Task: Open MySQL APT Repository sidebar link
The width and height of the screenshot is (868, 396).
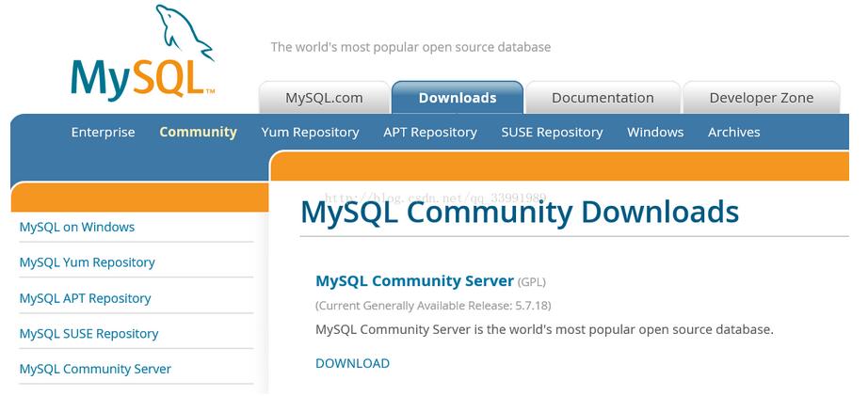Action: coord(86,298)
